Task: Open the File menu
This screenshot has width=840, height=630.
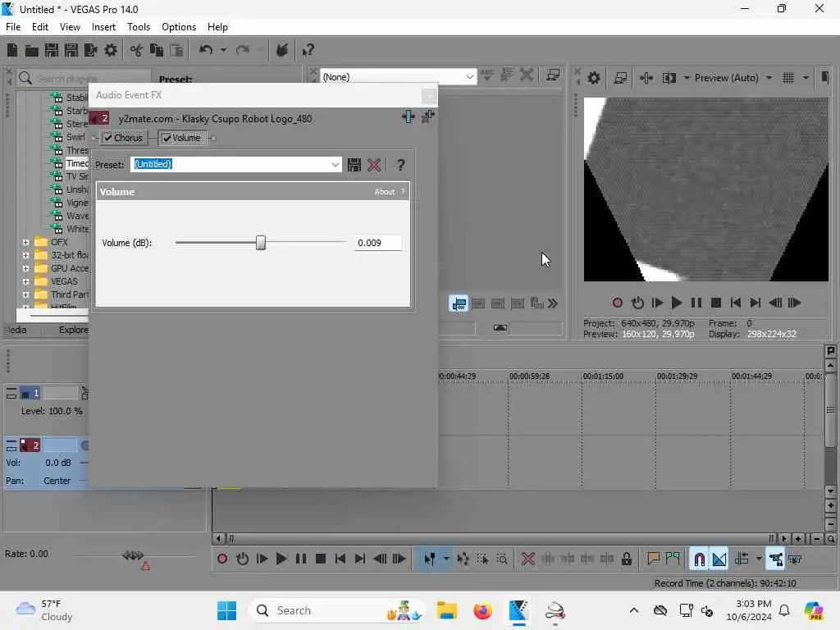Action: pyautogui.click(x=13, y=27)
